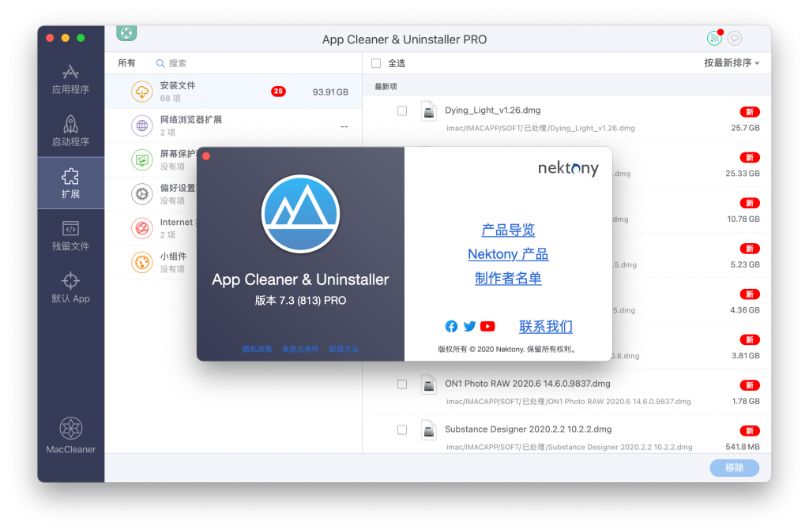Click the preferences gear circle icon
Screen dimensions: 809x532
[x=142, y=194]
